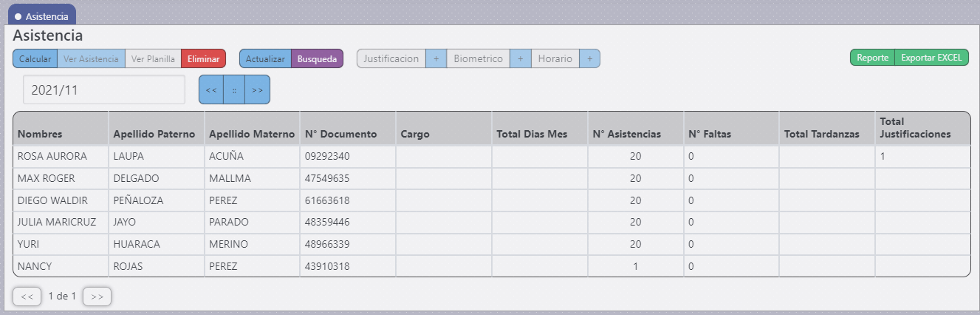Click the plus icon next to Justificacion

(436, 58)
